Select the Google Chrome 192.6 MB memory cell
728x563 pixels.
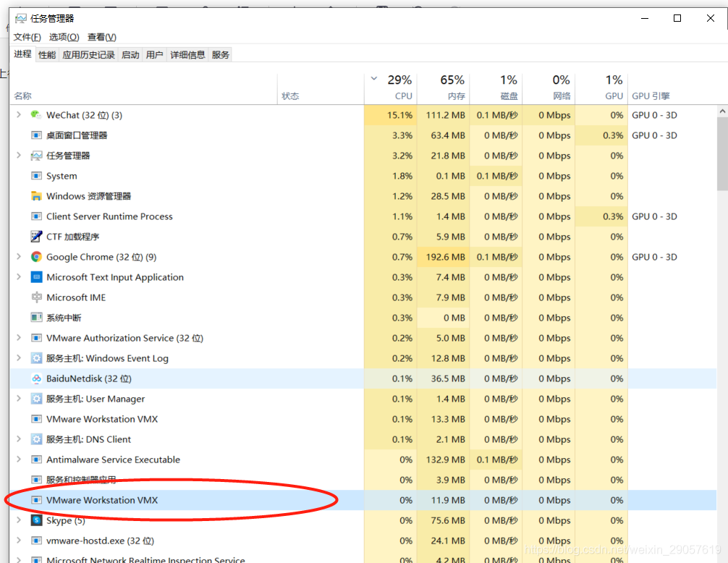pos(444,257)
